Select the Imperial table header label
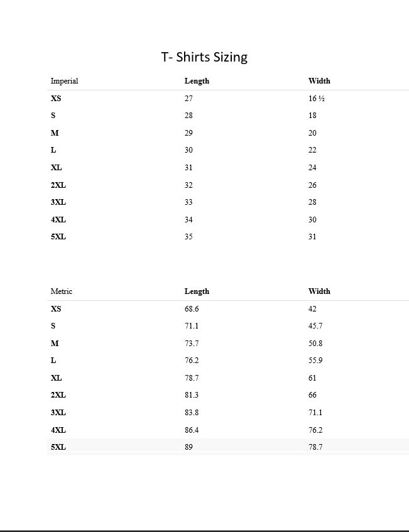The width and height of the screenshot is (409, 532). (x=64, y=81)
